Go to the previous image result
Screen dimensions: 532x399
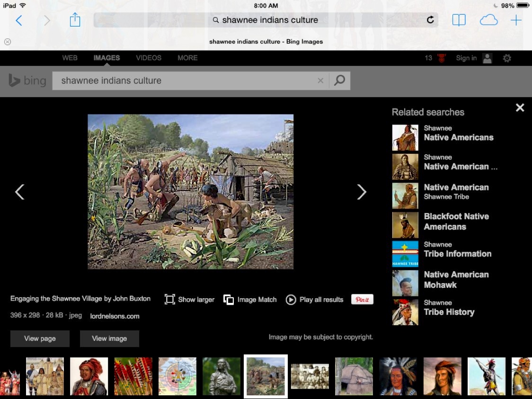[19, 192]
